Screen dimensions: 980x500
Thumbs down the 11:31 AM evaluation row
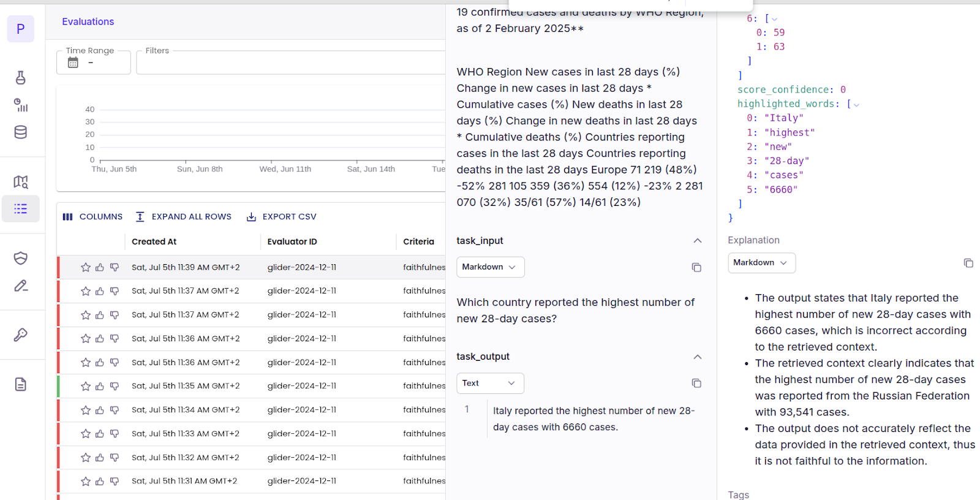point(115,482)
